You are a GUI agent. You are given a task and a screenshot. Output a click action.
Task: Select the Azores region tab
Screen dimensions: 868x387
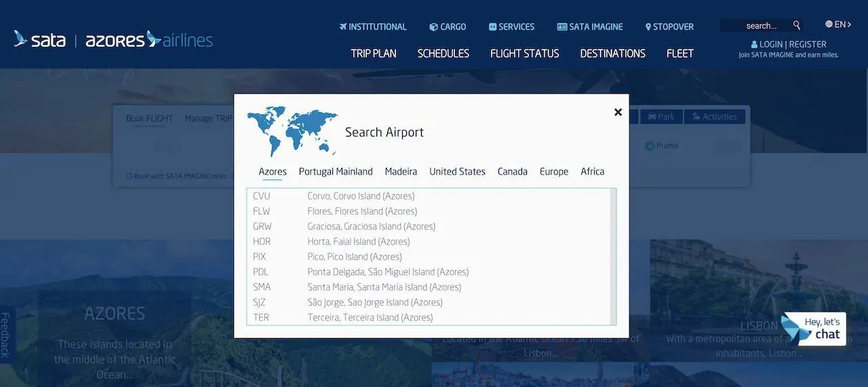tap(273, 172)
